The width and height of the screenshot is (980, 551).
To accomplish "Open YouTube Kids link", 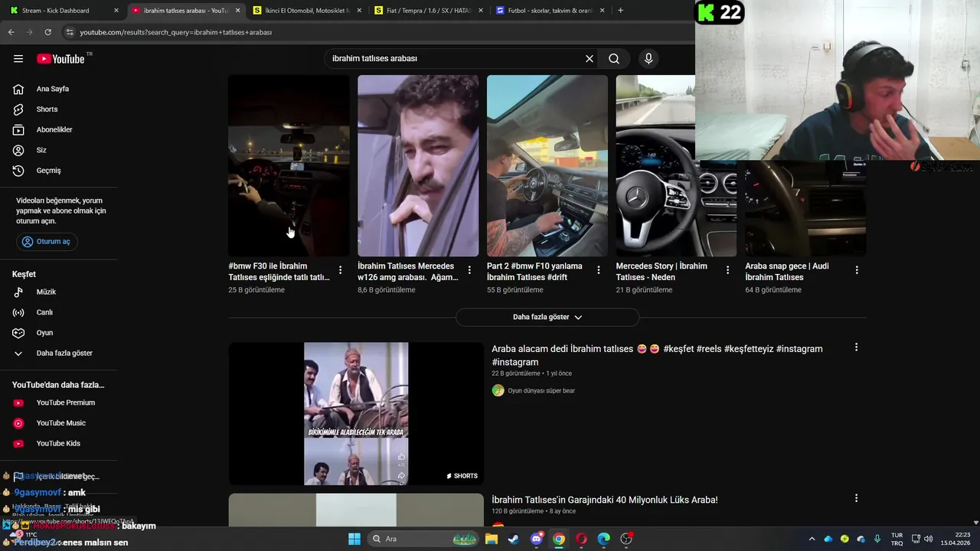I will [60, 443].
